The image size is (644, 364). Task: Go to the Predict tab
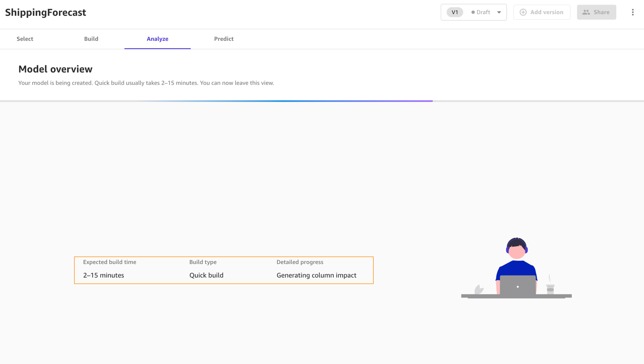coord(224,39)
